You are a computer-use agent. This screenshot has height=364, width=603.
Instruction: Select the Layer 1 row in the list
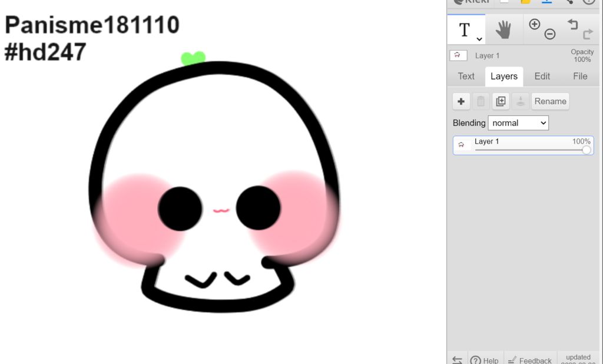[523, 145]
